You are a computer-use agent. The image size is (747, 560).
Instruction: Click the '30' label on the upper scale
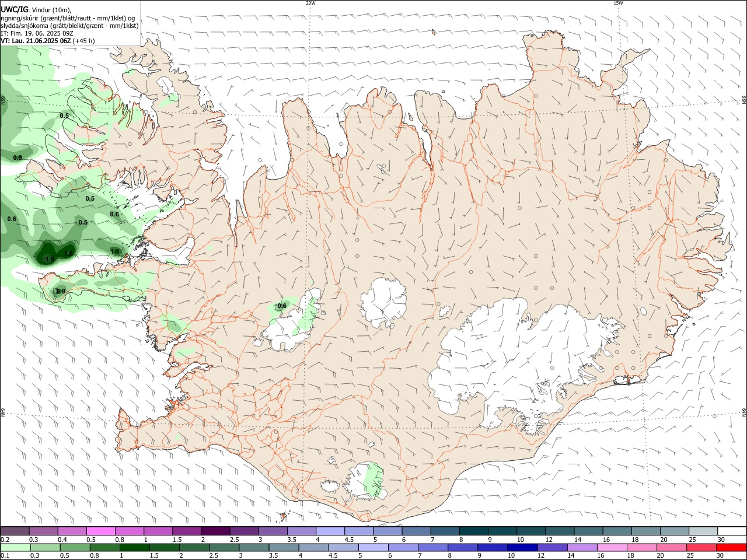(x=721, y=540)
